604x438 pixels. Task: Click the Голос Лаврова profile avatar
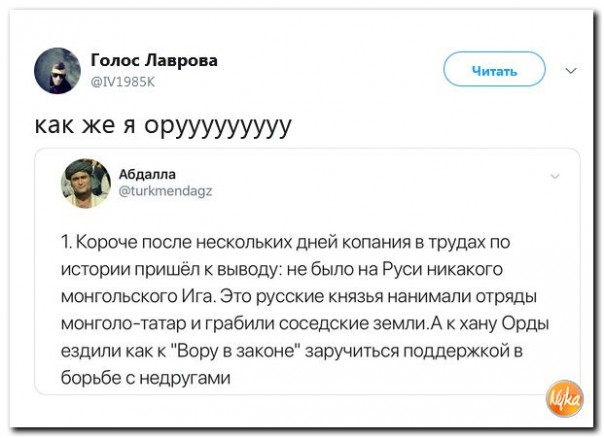click(x=58, y=71)
